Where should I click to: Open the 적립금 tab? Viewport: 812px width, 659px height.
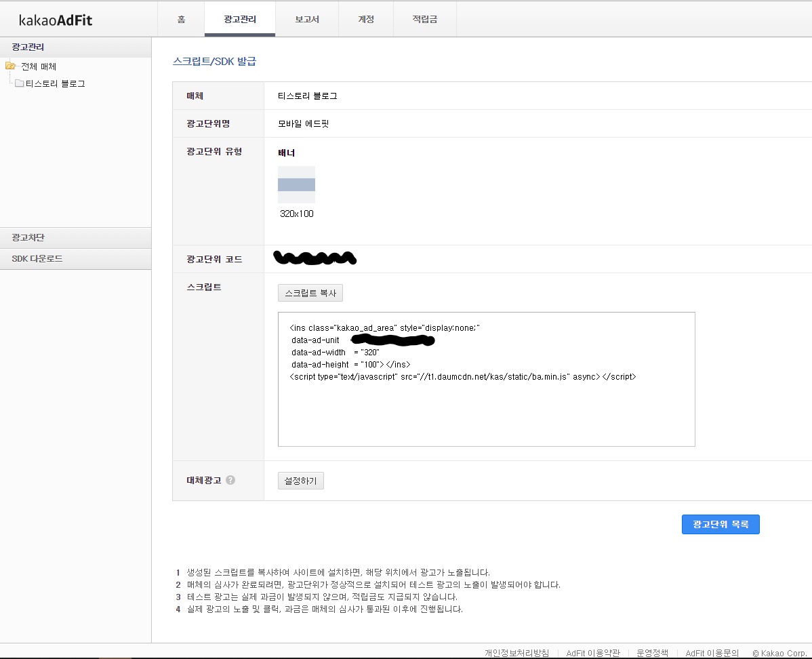point(425,19)
